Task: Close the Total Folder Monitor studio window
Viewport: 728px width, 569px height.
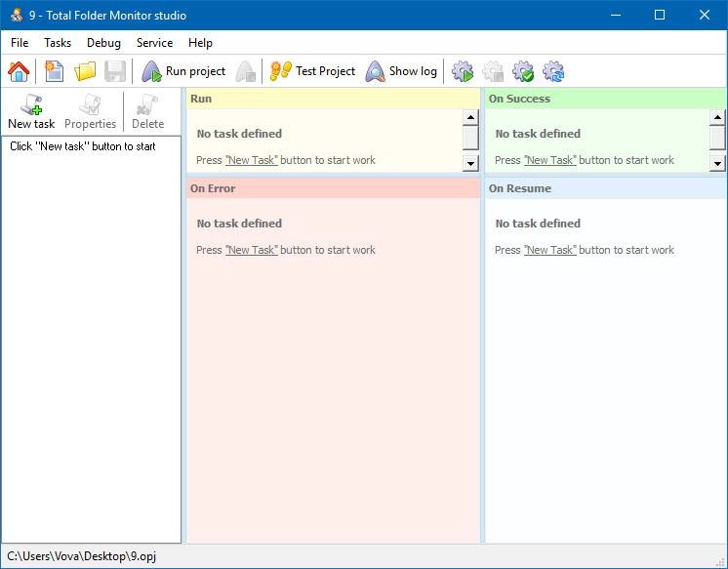Action: 705,15
